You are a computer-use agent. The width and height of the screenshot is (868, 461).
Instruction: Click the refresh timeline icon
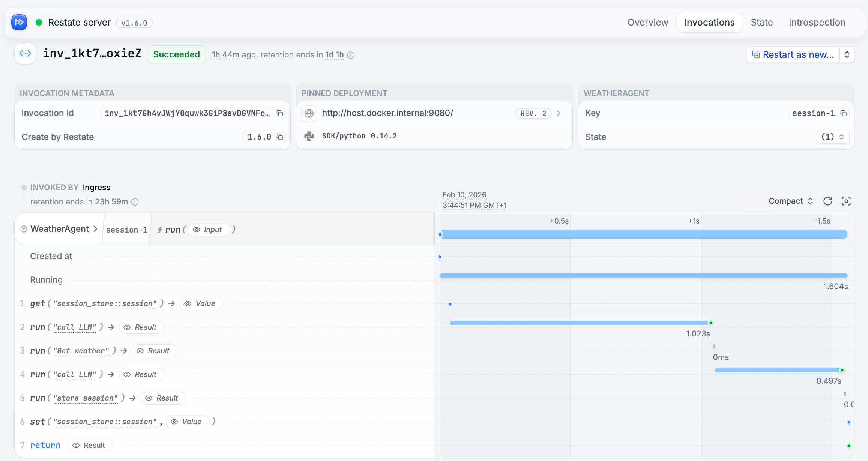828,201
